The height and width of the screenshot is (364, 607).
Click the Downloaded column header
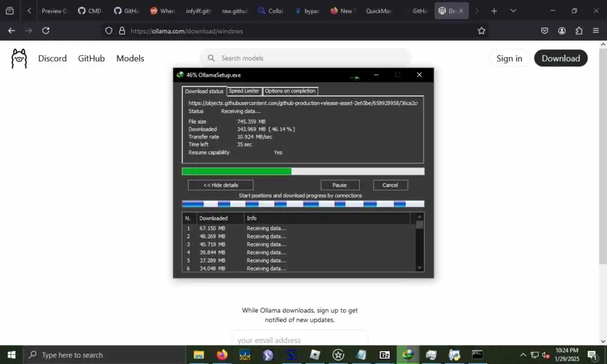click(220, 218)
